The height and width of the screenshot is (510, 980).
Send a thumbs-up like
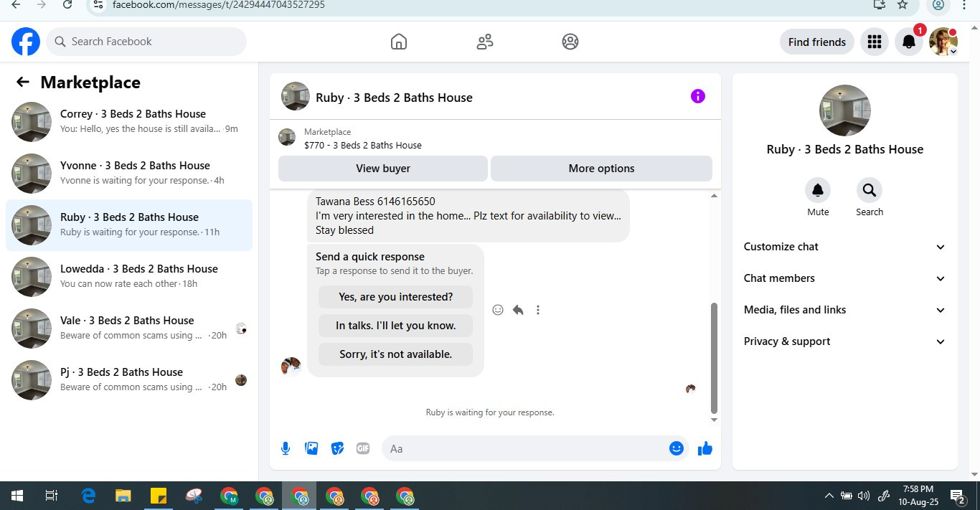click(x=705, y=448)
